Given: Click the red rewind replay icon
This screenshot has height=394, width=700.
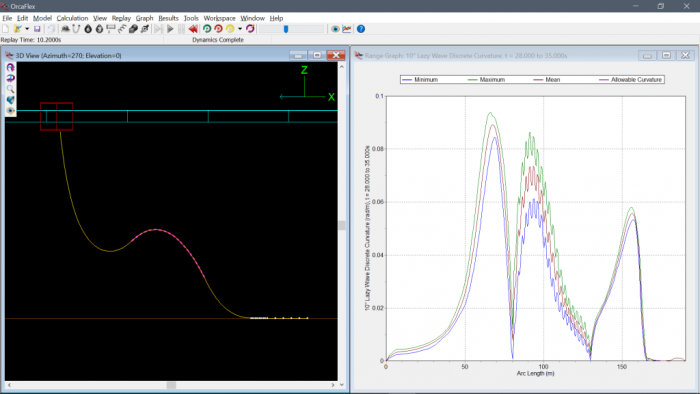Looking at the screenshot, I should click(x=193, y=29).
